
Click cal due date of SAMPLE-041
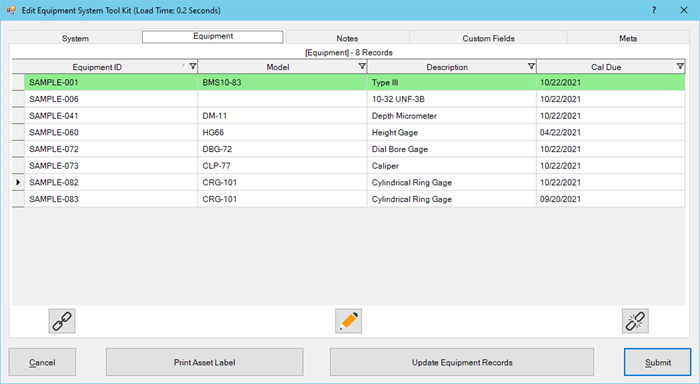pyautogui.click(x=610, y=116)
